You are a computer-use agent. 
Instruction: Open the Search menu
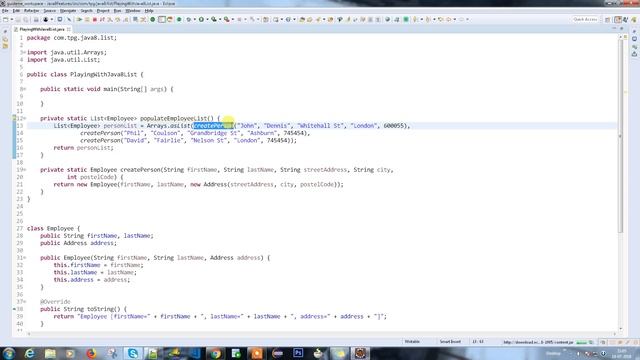click(x=87, y=11)
